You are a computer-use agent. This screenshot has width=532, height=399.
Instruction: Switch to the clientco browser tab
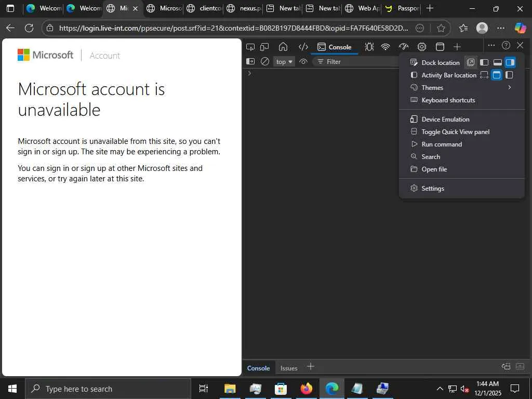(204, 8)
